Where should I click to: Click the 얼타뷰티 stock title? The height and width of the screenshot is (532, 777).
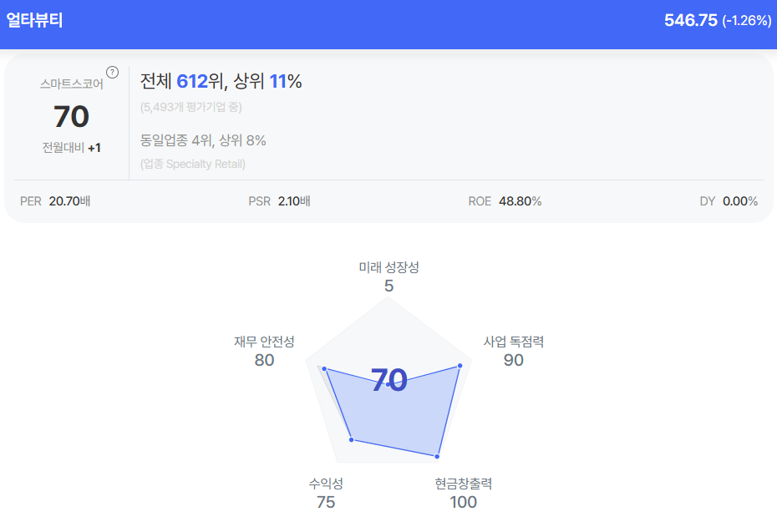(34, 20)
